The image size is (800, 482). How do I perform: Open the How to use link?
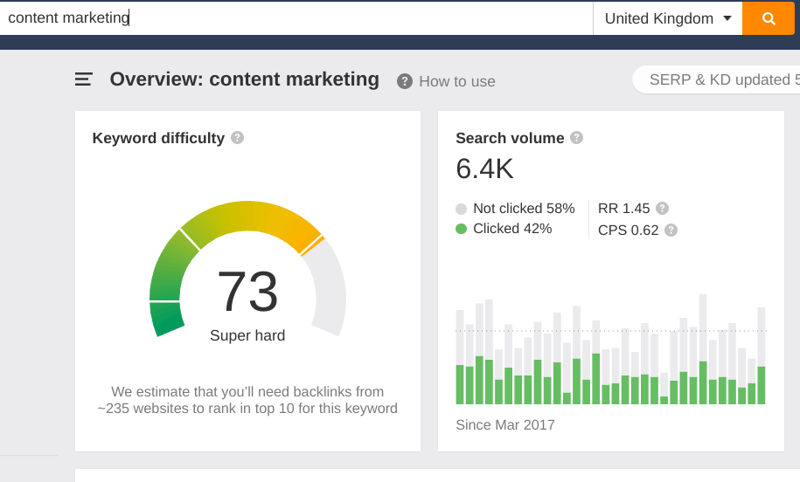(x=446, y=81)
